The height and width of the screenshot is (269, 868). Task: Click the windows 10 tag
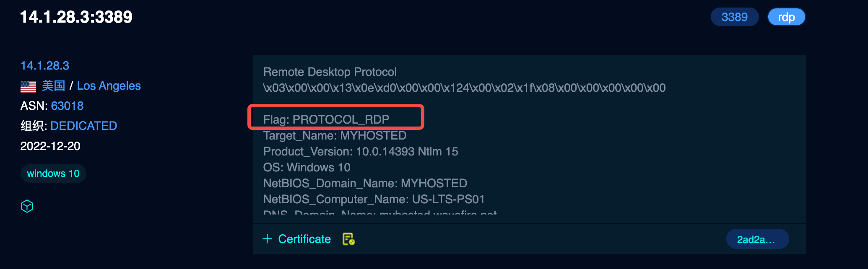point(53,173)
